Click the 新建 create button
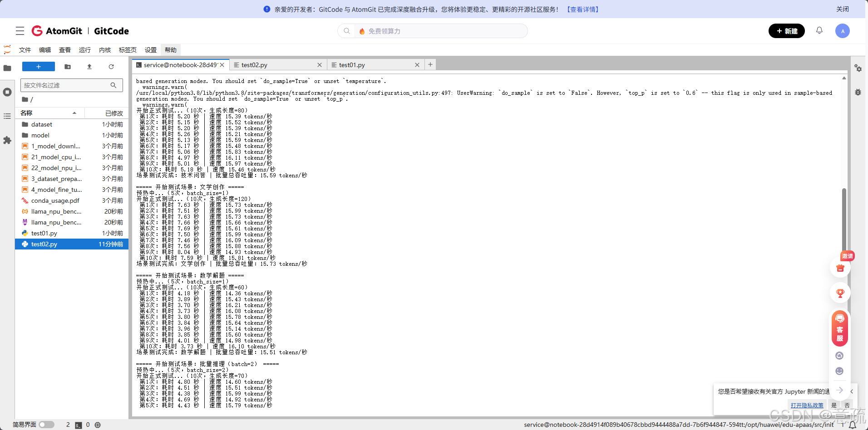 [x=787, y=31]
